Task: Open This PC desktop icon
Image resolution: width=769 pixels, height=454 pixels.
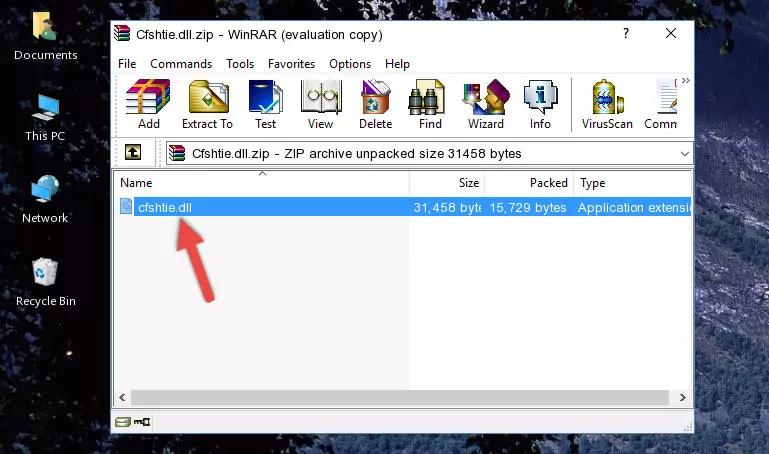Action: pyautogui.click(x=45, y=118)
